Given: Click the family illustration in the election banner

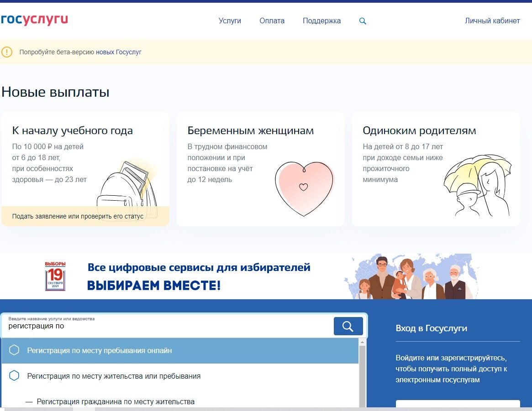Looking at the screenshot, I should 412,276.
